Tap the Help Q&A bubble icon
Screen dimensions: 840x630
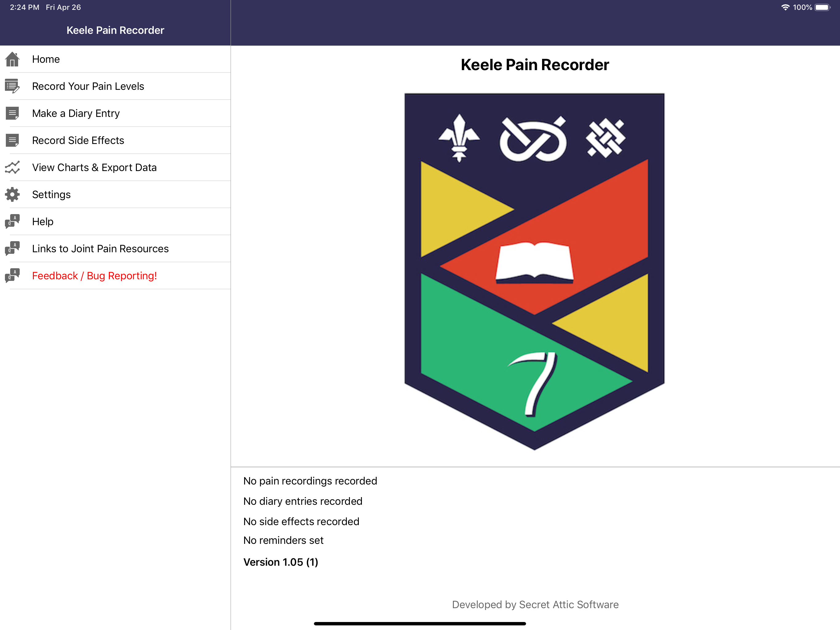[x=12, y=221]
